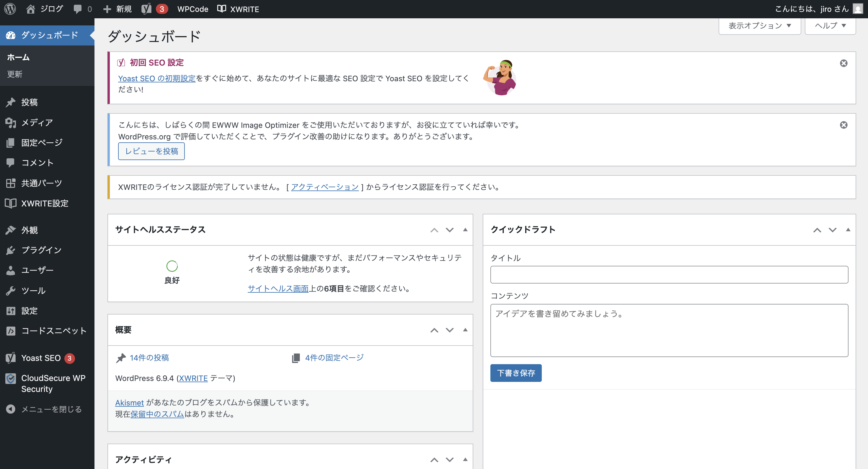Move サイトヘルスステータス panel up
This screenshot has height=469, width=868.
click(434, 230)
